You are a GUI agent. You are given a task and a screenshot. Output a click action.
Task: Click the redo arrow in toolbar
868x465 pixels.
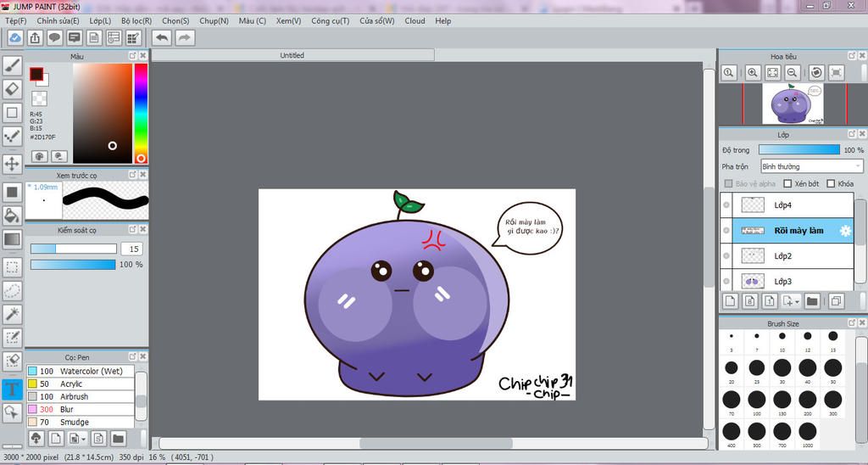tap(185, 37)
